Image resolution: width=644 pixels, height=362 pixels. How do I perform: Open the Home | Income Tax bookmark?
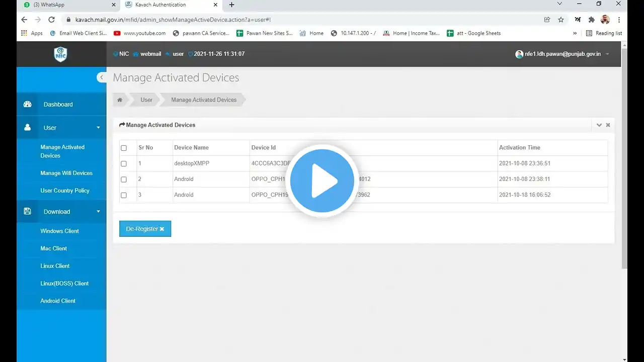click(x=412, y=33)
